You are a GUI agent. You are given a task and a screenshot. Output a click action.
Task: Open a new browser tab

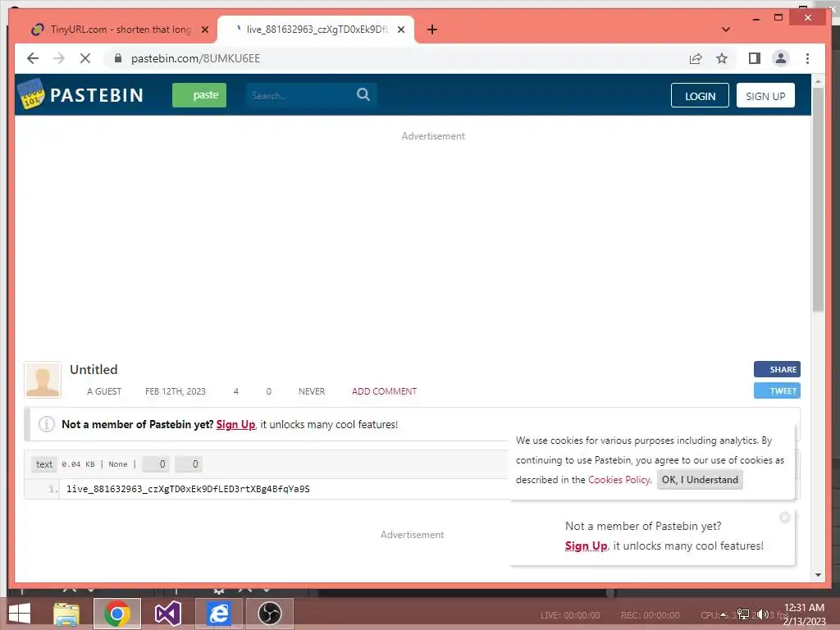(x=431, y=30)
